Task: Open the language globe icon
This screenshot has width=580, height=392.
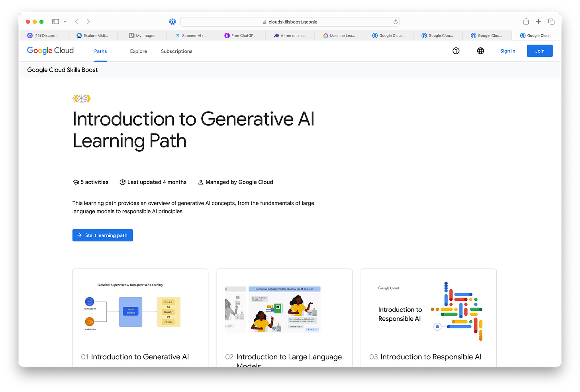Action: (x=480, y=51)
